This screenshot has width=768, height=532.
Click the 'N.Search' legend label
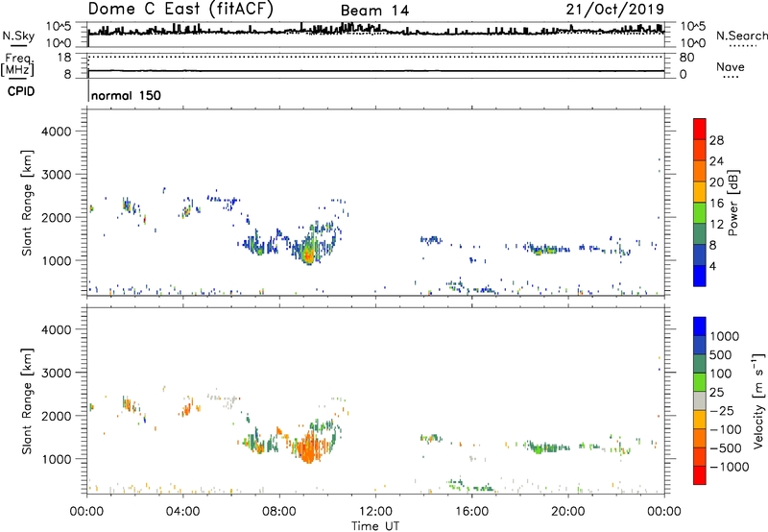(741, 36)
